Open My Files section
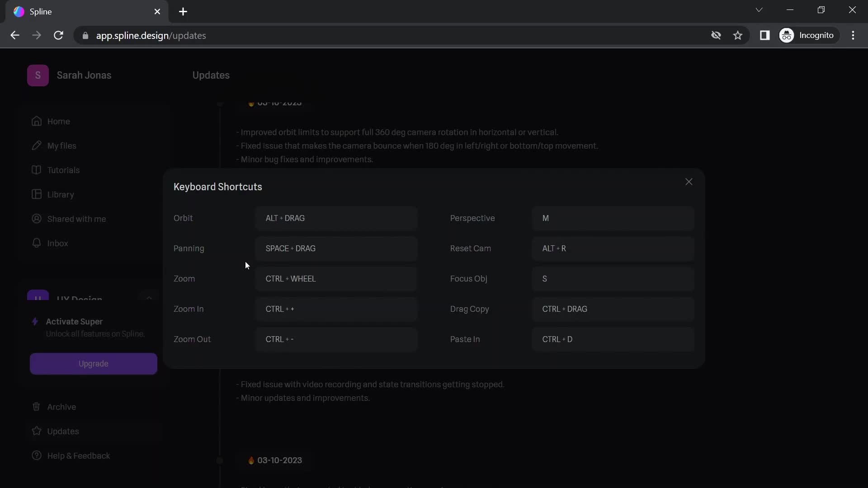 tap(61, 145)
